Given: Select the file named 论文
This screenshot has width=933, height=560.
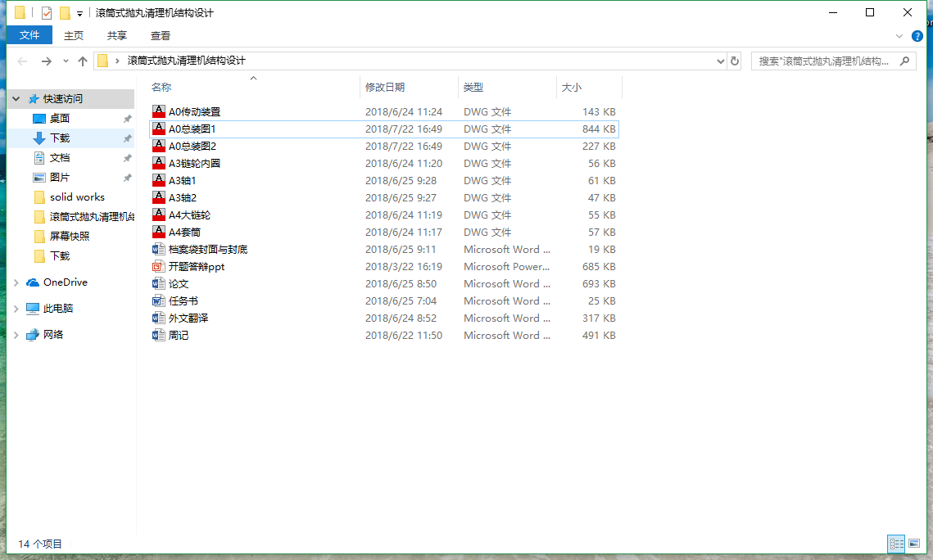Looking at the screenshot, I should coord(179,284).
